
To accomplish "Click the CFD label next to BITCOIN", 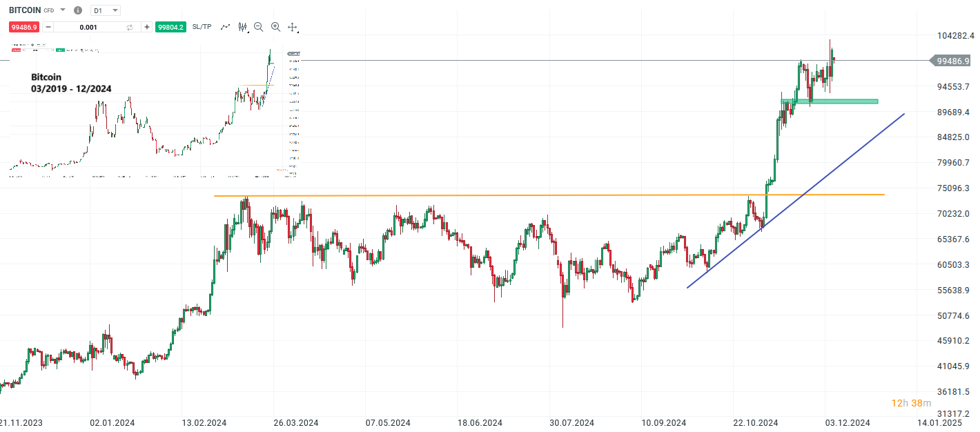I will 48,10.
